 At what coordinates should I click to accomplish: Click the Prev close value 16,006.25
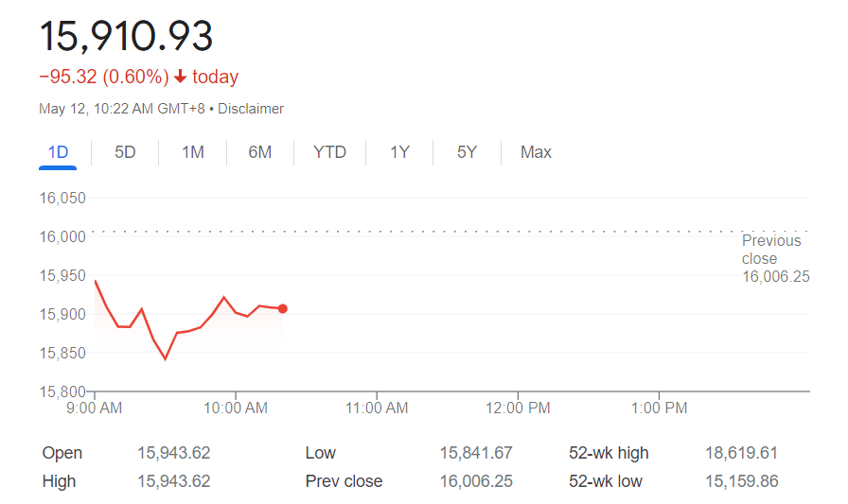click(476, 481)
